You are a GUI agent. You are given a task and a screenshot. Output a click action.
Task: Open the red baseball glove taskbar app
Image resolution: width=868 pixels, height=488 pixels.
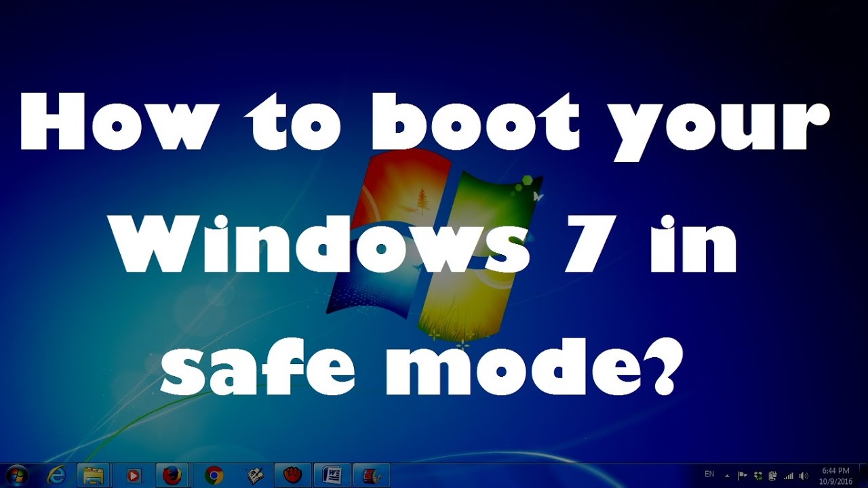click(x=292, y=475)
